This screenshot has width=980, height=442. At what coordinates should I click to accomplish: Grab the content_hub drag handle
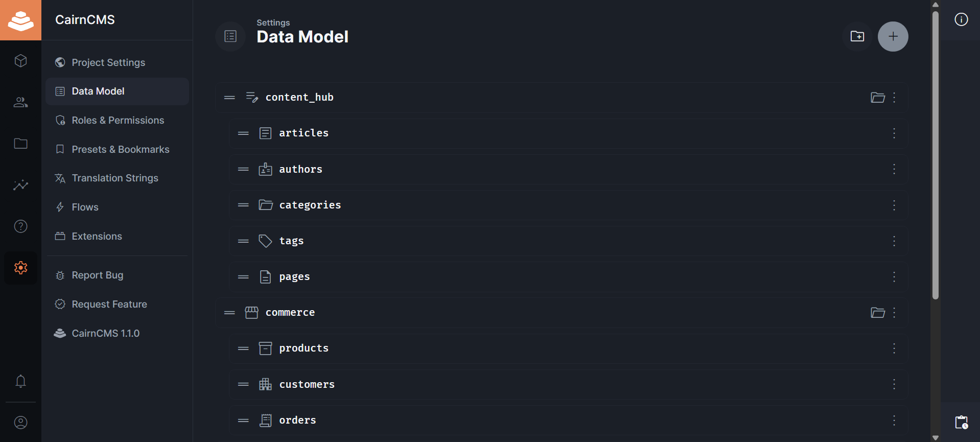[x=229, y=98]
